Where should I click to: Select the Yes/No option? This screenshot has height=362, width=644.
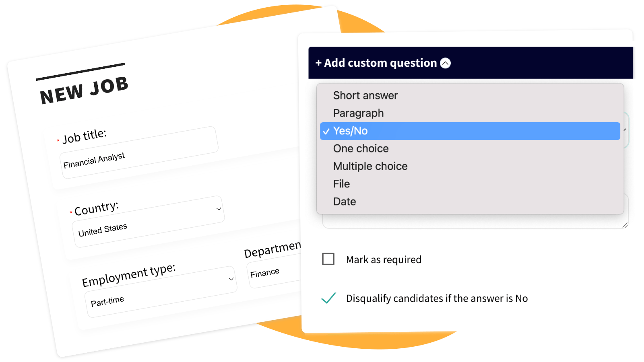tap(351, 131)
